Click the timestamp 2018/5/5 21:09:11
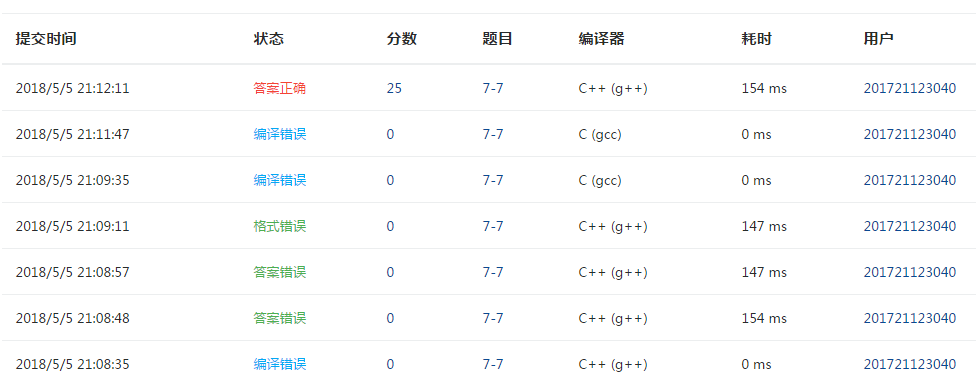Viewport: 976px width, 384px height. 72,227
